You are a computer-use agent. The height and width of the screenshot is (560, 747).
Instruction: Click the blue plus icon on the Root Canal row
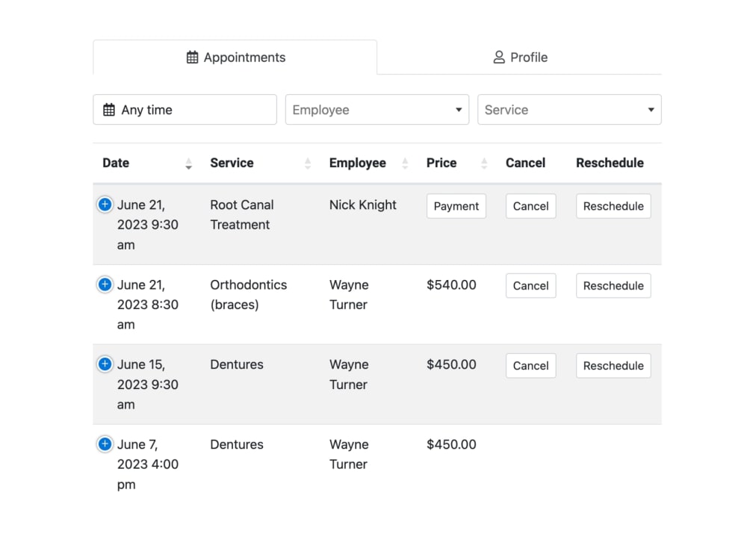point(105,204)
